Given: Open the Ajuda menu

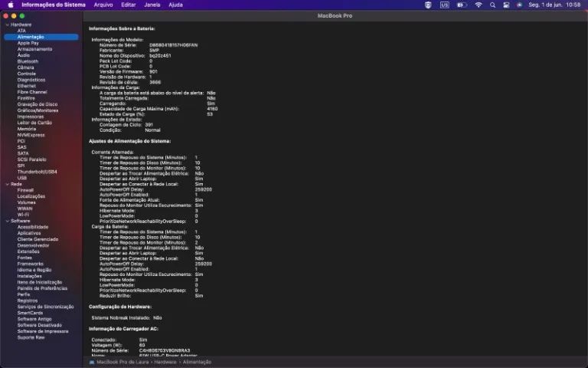Looking at the screenshot, I should tap(175, 5).
